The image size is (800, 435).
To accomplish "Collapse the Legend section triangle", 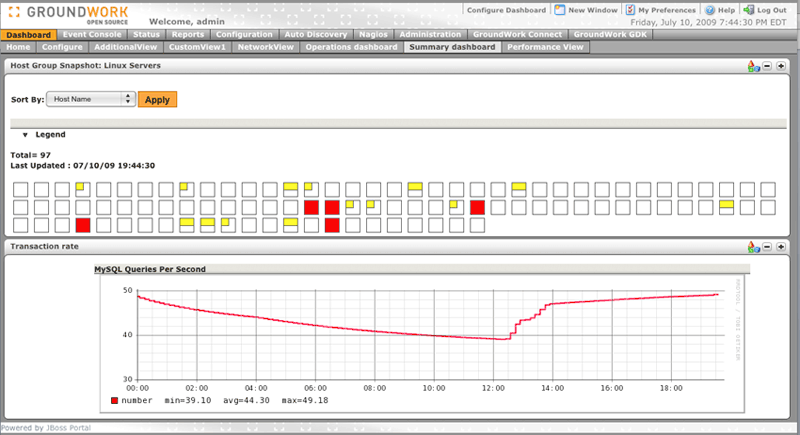I will click(25, 135).
